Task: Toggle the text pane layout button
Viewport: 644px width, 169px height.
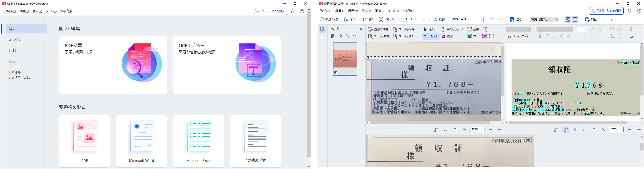Action: coord(575,19)
